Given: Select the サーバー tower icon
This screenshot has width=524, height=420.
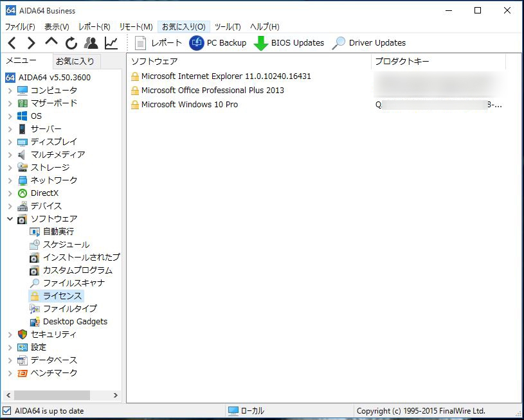Looking at the screenshot, I should pyautogui.click(x=22, y=129).
